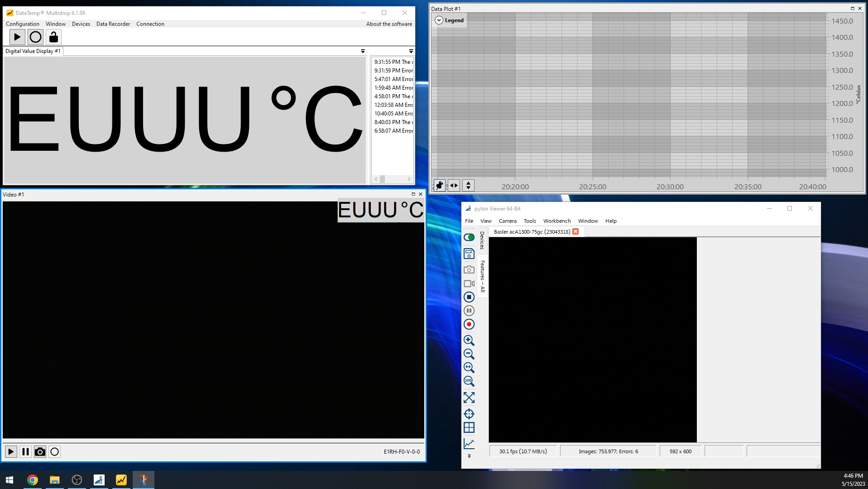
Task: Click the log scroll right arrow
Action: 409,179
